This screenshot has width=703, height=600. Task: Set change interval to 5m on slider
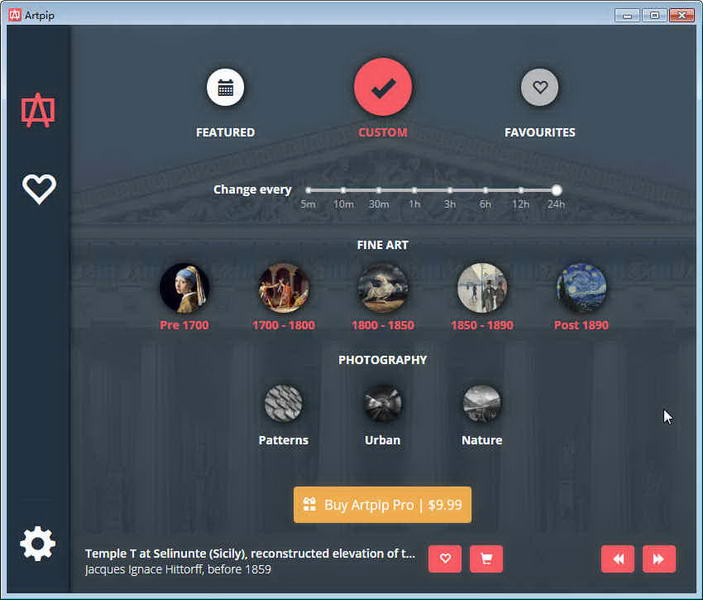point(308,190)
